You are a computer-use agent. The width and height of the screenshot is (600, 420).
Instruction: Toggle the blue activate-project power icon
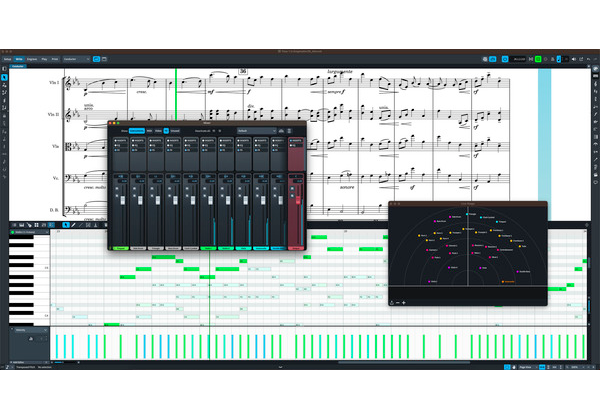tap(505, 59)
